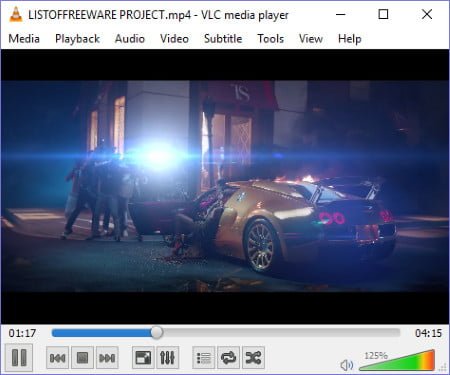Click the elapsed time 01:17 label
450x375 pixels.
point(22,333)
